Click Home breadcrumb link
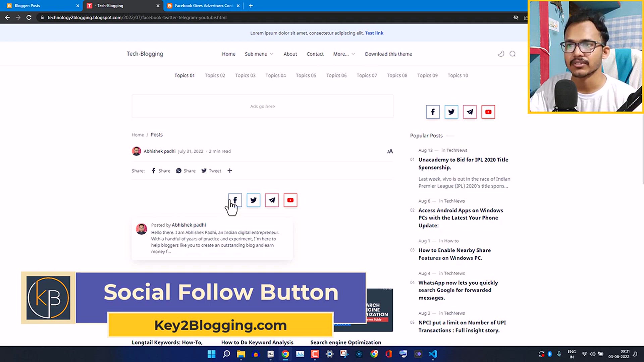The height and width of the screenshot is (362, 644). click(138, 135)
